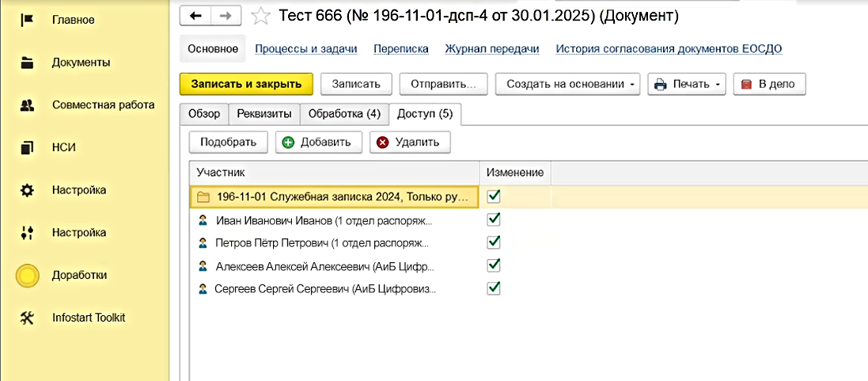Screen dimensions: 868x381
Task: Toggle Изменение checkbox for Иван Иванович Иванов
Action: click(x=495, y=219)
